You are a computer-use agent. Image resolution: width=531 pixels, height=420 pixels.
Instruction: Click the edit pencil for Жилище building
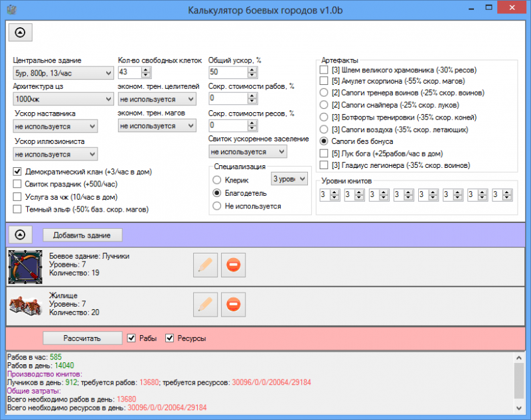pyautogui.click(x=205, y=305)
